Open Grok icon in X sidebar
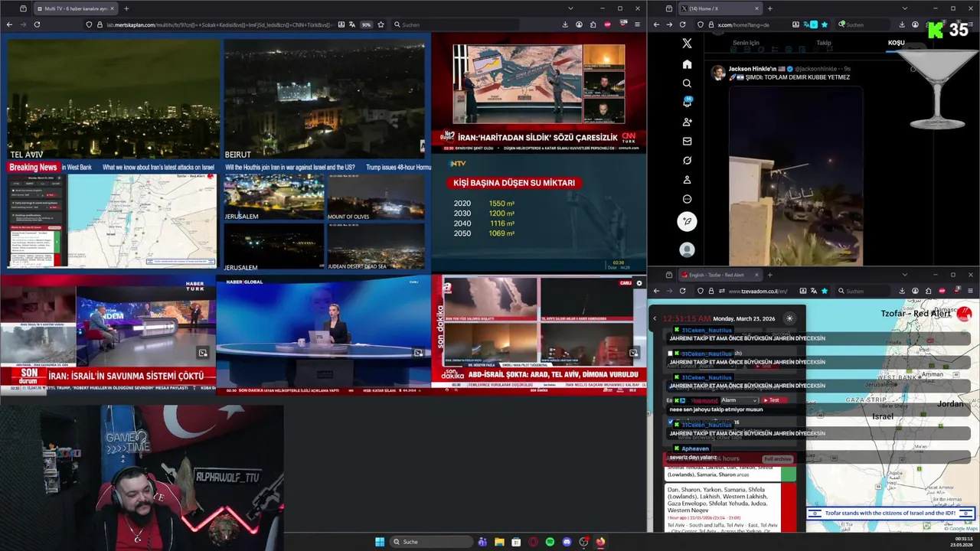Screen dimensions: 980x551 click(x=687, y=160)
